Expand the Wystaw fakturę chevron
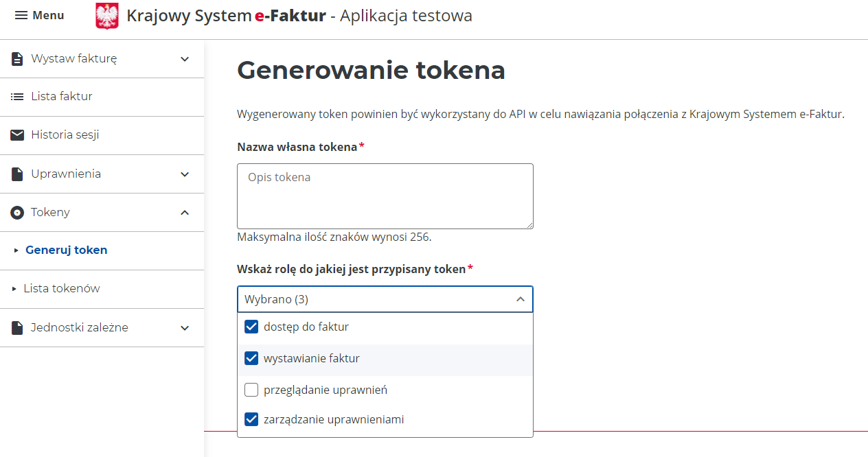Viewport: 868px width, 457px height. (185, 59)
